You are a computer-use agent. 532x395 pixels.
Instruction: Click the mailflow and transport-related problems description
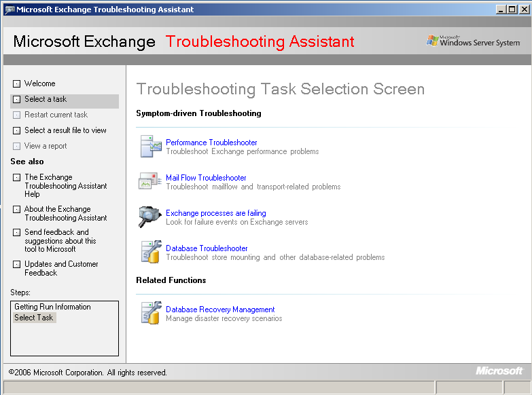click(253, 187)
